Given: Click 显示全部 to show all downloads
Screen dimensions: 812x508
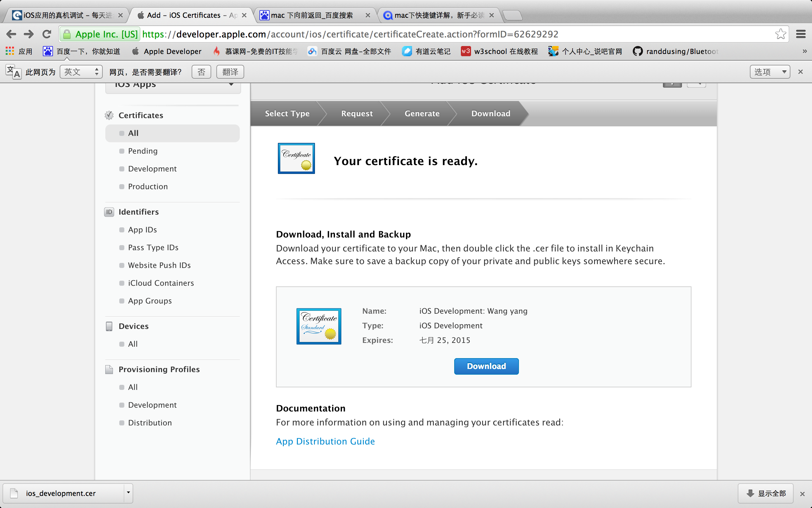Looking at the screenshot, I should (x=765, y=493).
